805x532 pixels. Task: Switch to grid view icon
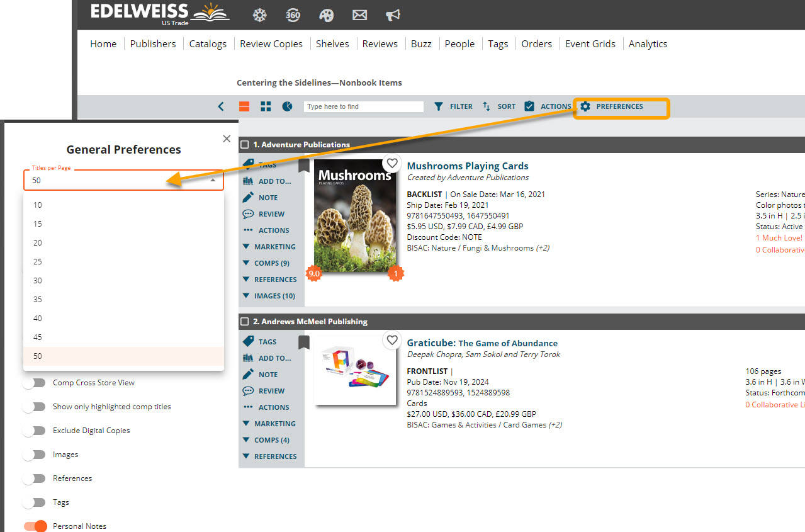click(x=266, y=106)
